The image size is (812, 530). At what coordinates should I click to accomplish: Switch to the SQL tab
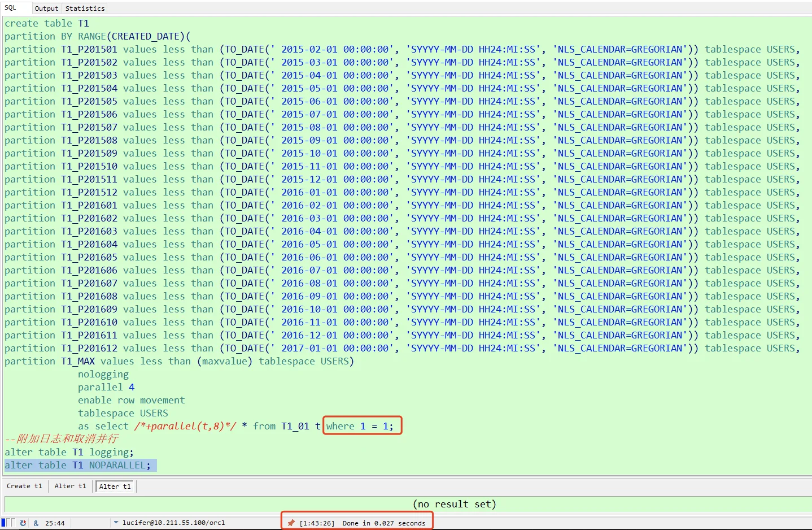pos(11,8)
